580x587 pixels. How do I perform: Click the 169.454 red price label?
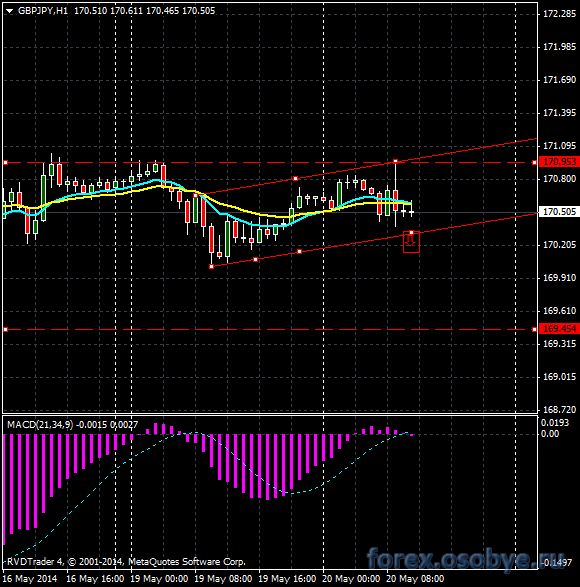pos(559,329)
